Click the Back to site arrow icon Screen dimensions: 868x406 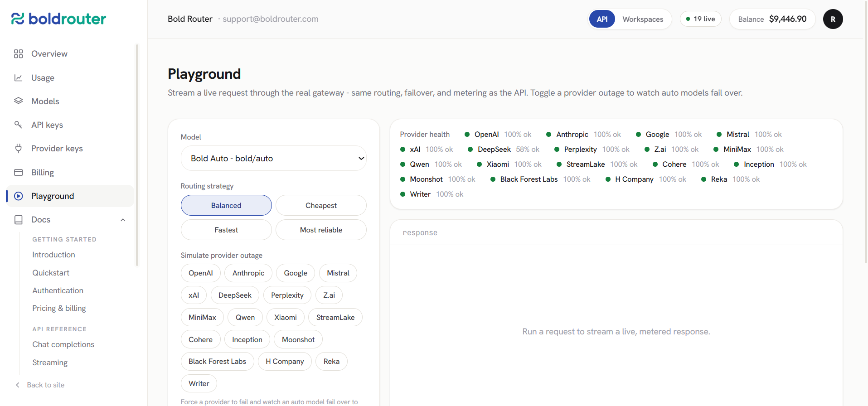pos(18,385)
